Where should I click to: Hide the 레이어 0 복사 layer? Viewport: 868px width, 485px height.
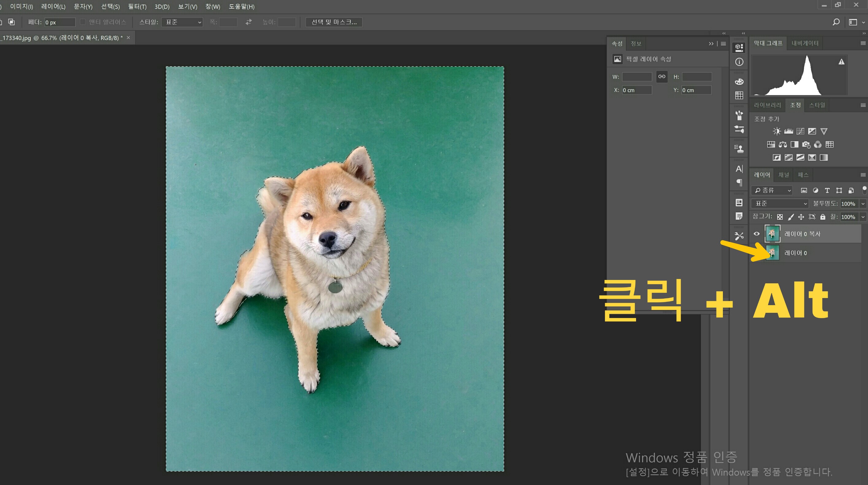[756, 234]
